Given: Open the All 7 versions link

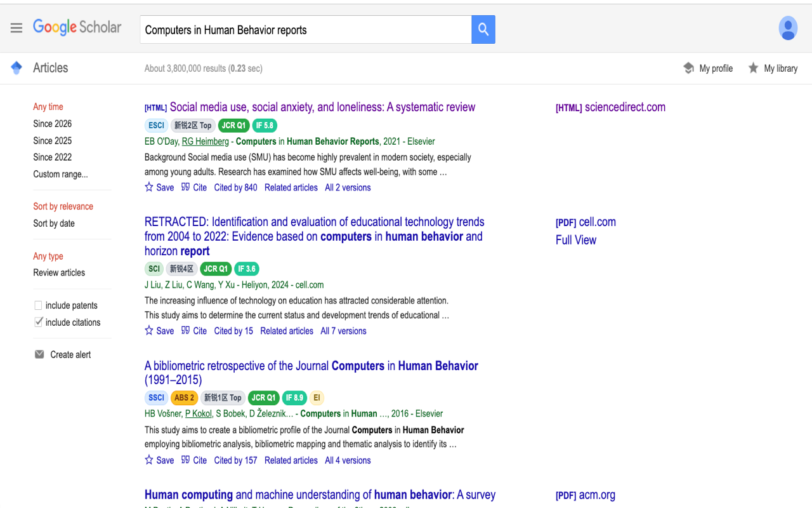Looking at the screenshot, I should tap(343, 331).
